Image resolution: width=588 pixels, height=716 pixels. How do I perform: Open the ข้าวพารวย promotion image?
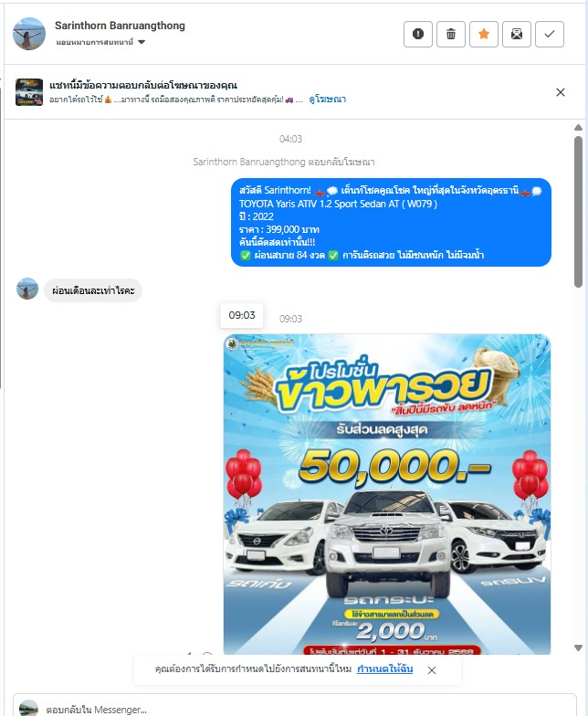click(387, 494)
